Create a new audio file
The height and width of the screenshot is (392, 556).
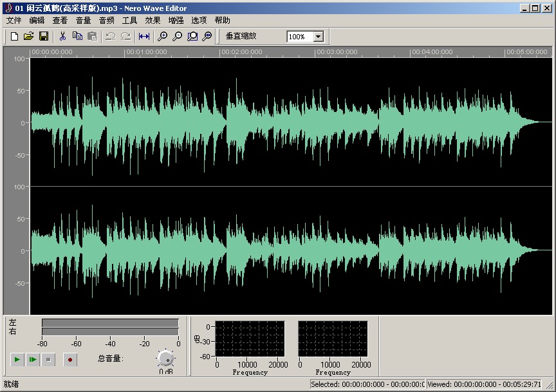point(14,37)
